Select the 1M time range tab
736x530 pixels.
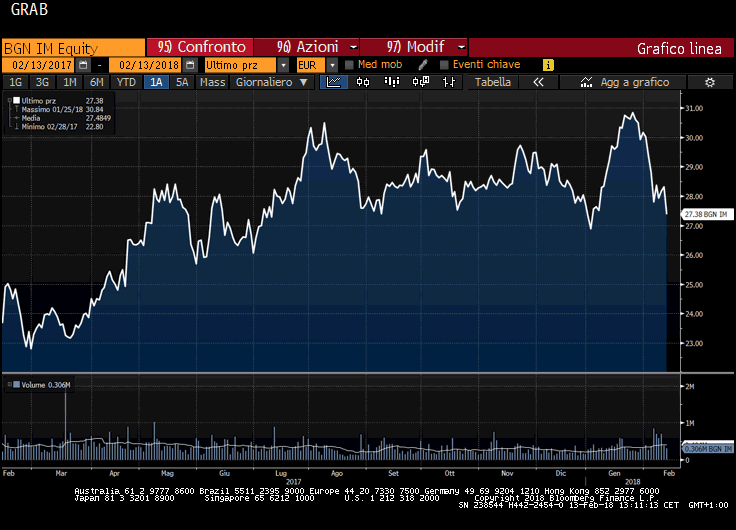(69, 82)
